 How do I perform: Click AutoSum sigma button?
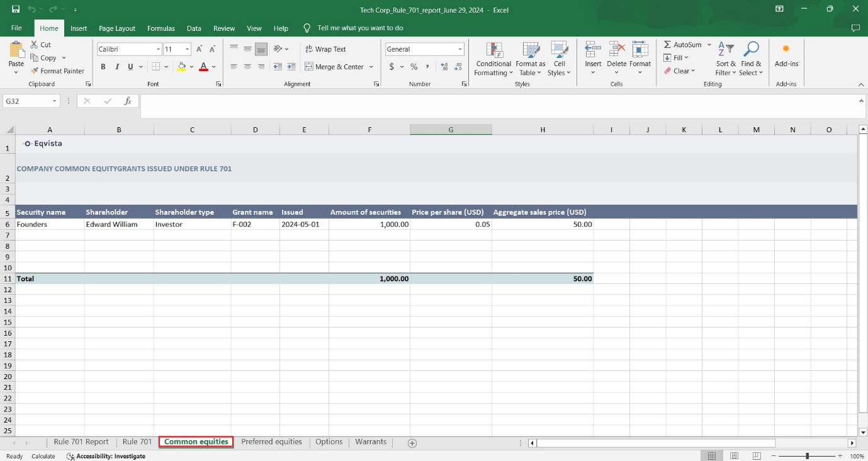tap(682, 45)
